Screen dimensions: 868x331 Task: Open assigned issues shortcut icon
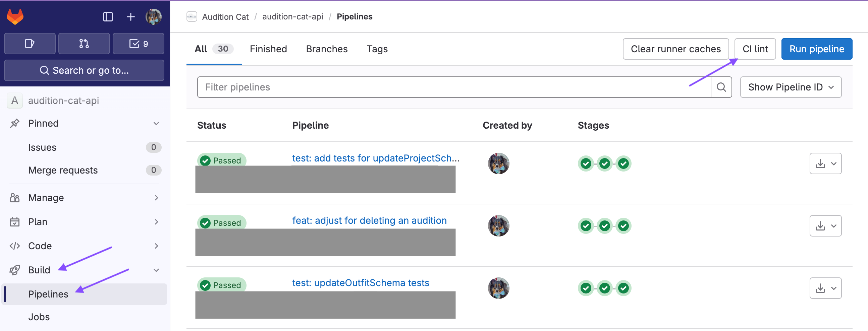pos(30,44)
